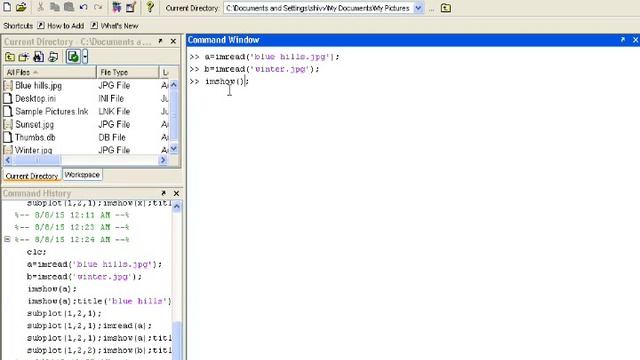
Task: Select subplot(1,2,1);imread(a); history entry
Action: point(89,325)
